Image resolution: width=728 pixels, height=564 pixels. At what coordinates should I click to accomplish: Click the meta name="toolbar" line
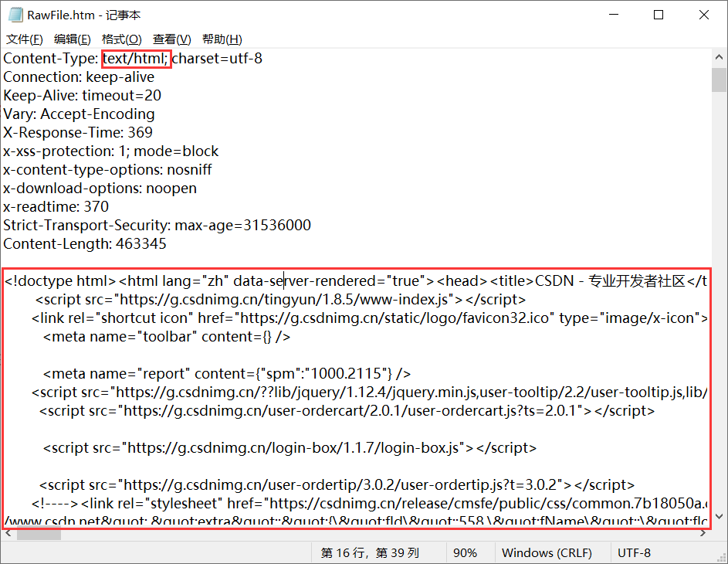coord(167,337)
